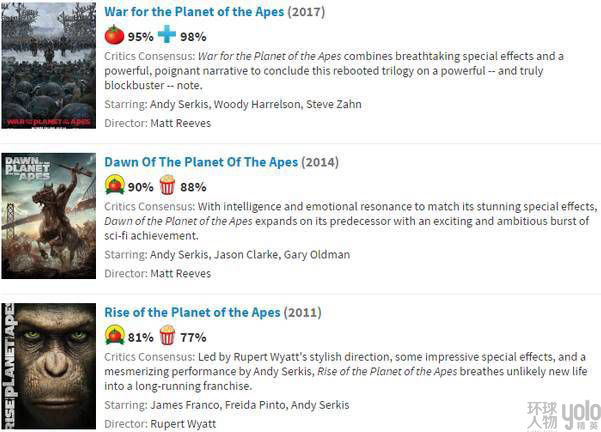Click the popcorn icon beside 88%
Viewport: 601px width, 432px height.
166,185
